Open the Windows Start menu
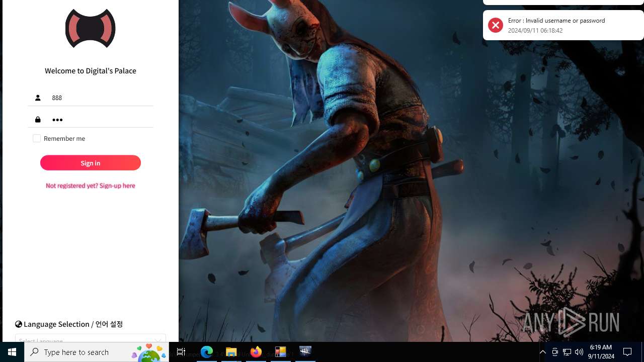 (12, 352)
